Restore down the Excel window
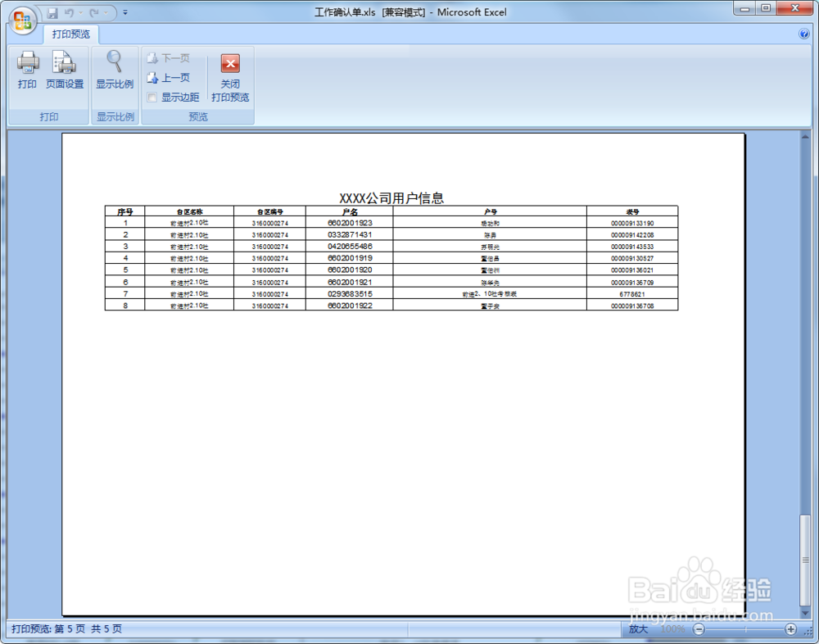 (766, 8)
